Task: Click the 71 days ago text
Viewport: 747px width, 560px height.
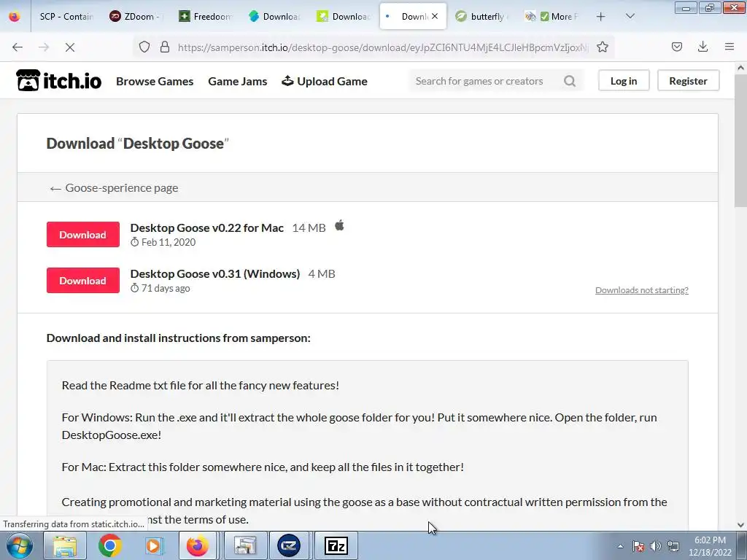Action: pos(166,288)
